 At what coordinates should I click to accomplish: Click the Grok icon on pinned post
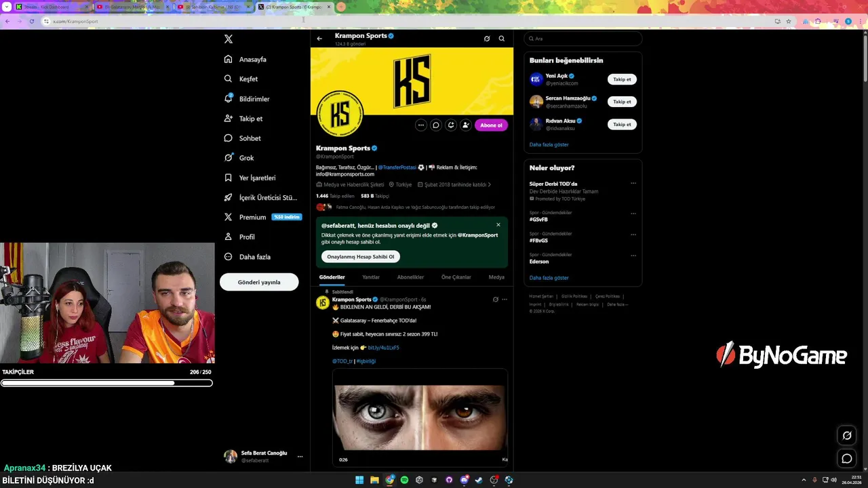pos(495,300)
